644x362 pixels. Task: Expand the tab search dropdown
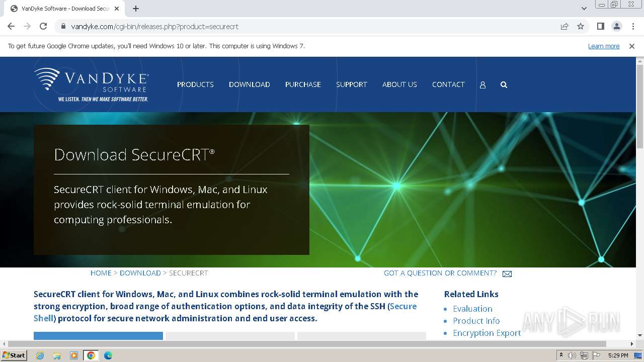(x=584, y=9)
